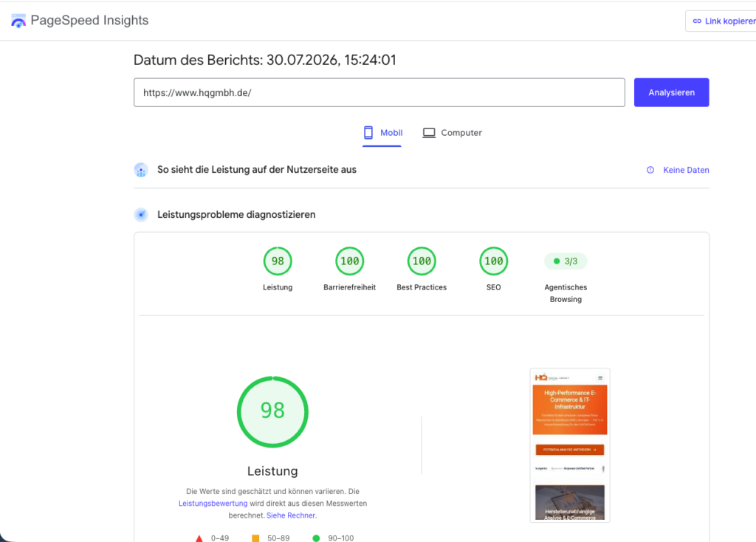Viewport: 756px width, 542px height.
Task: Click the Analysieren button
Action: click(x=671, y=92)
